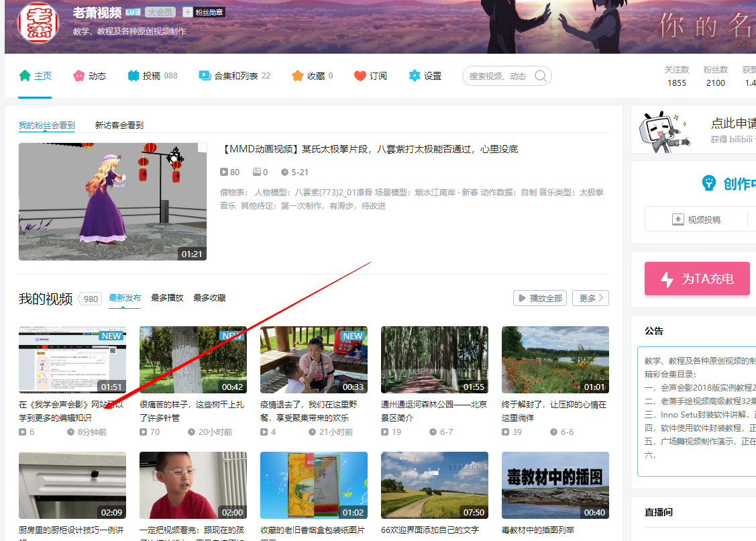Open the 01:01 flower field video thumbnail
The width and height of the screenshot is (756, 541).
point(555,360)
